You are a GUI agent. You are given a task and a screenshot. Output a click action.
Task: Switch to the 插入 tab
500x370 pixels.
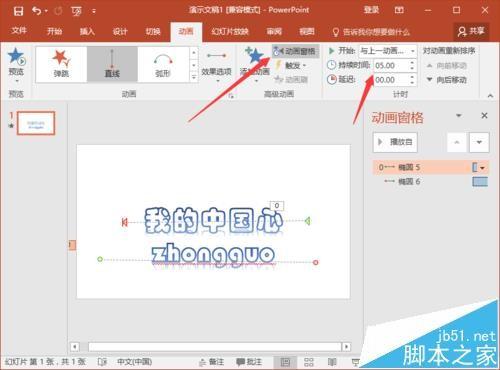[87, 32]
